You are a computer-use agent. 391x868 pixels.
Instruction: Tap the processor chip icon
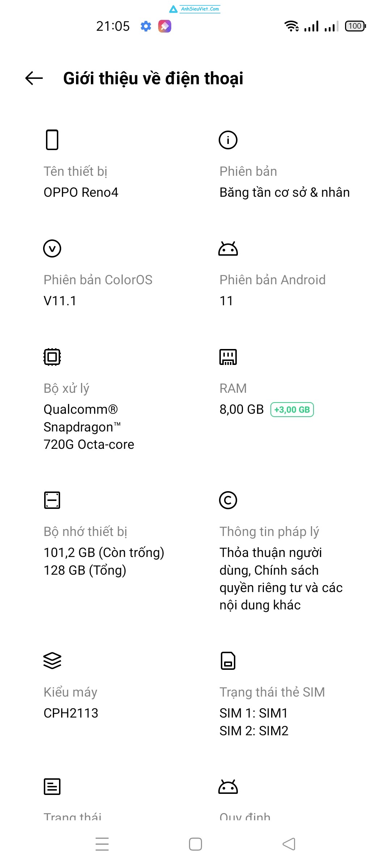pos(52,357)
